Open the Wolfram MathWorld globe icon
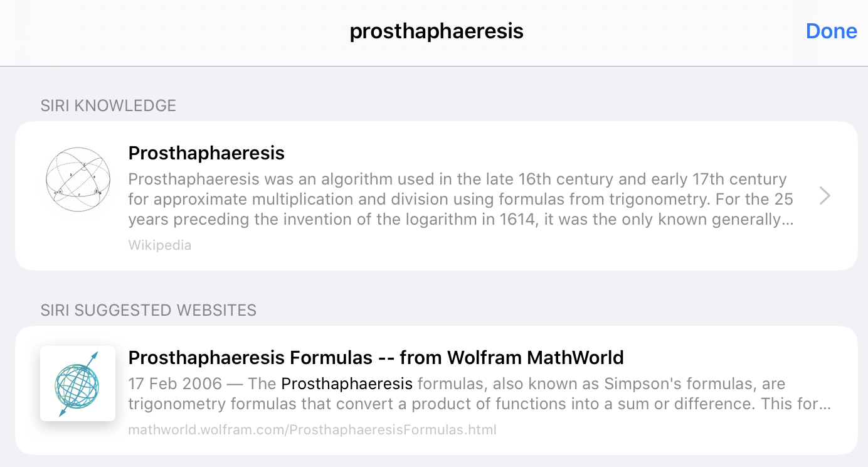The height and width of the screenshot is (467, 868). (78, 384)
